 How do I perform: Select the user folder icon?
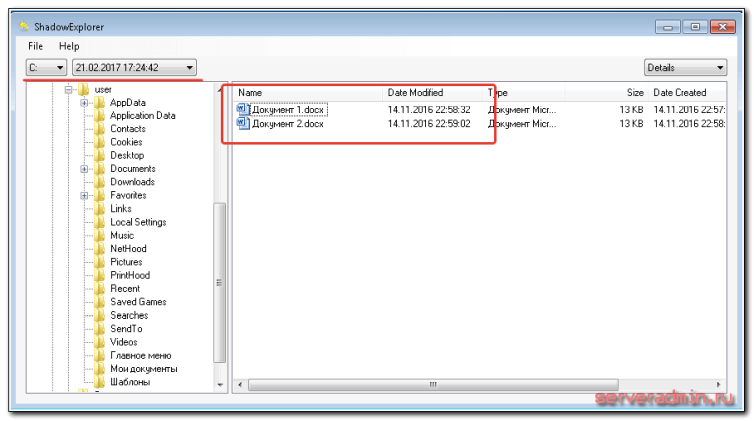coord(84,89)
